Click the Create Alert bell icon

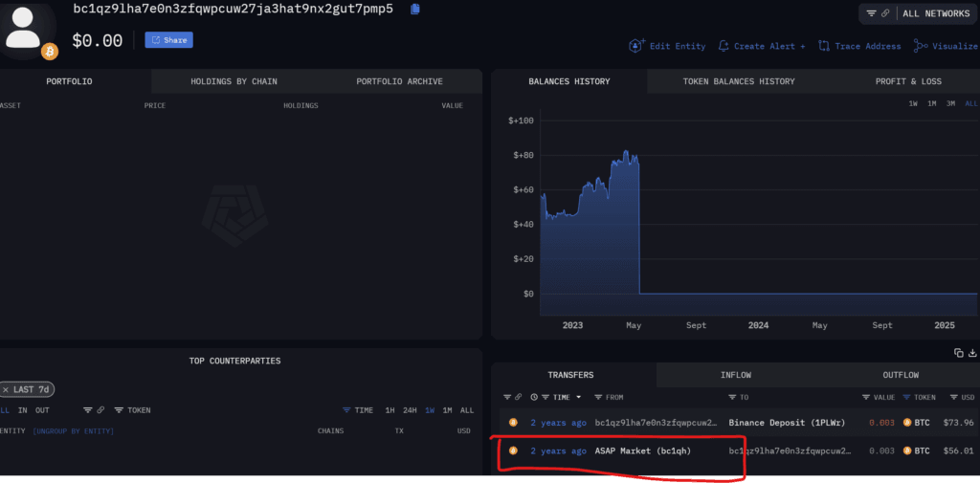[724, 46]
